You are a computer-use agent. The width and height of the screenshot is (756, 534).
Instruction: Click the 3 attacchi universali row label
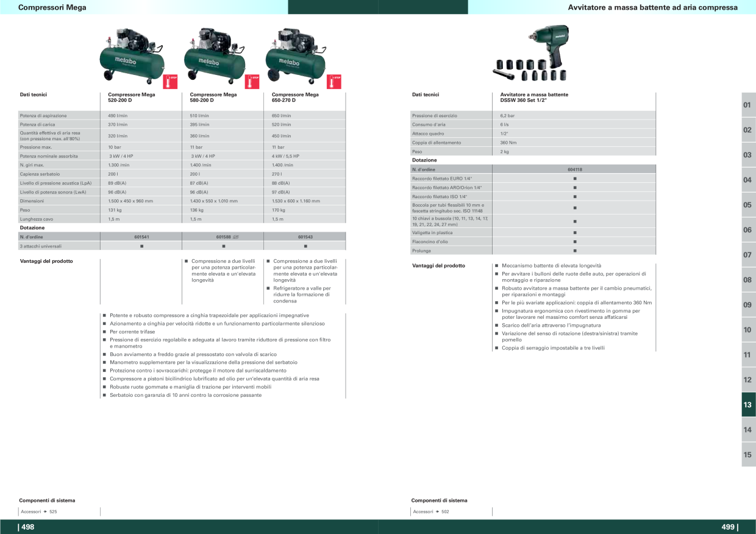(x=41, y=246)
